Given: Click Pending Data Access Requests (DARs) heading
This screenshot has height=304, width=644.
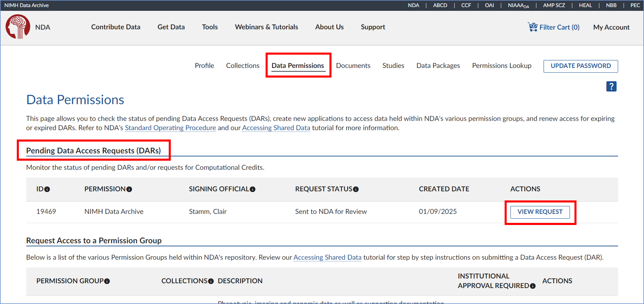Looking at the screenshot, I should click(93, 151).
